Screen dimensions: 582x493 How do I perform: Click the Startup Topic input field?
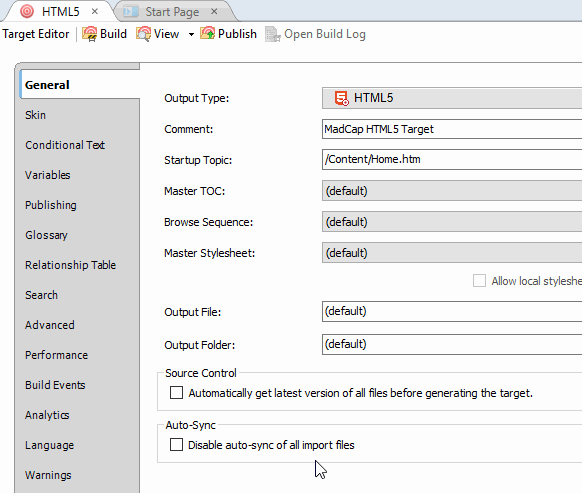point(452,160)
